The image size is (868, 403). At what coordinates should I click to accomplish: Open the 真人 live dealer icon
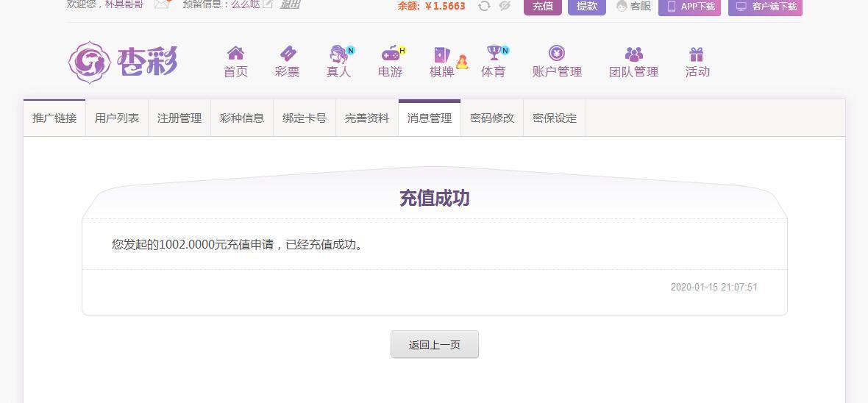coord(339,54)
